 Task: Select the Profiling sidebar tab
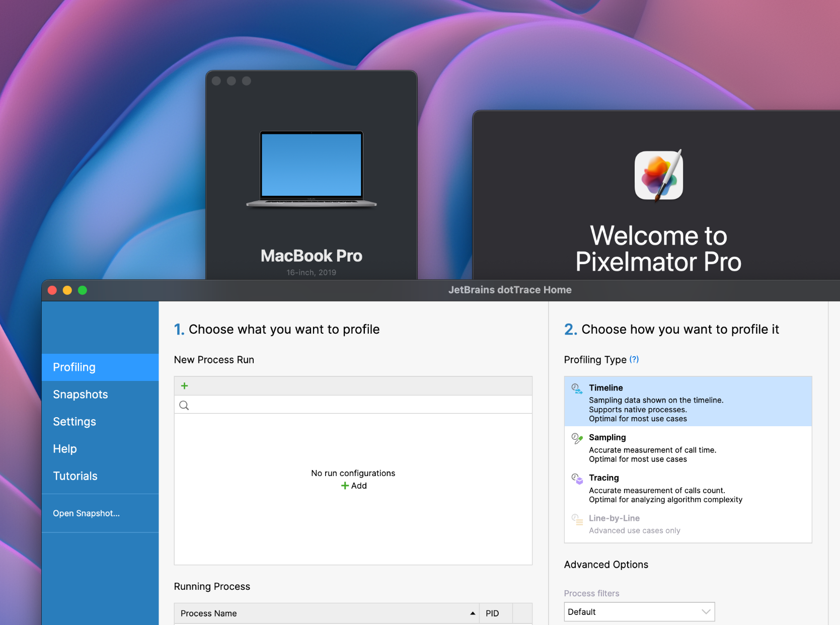(100, 367)
